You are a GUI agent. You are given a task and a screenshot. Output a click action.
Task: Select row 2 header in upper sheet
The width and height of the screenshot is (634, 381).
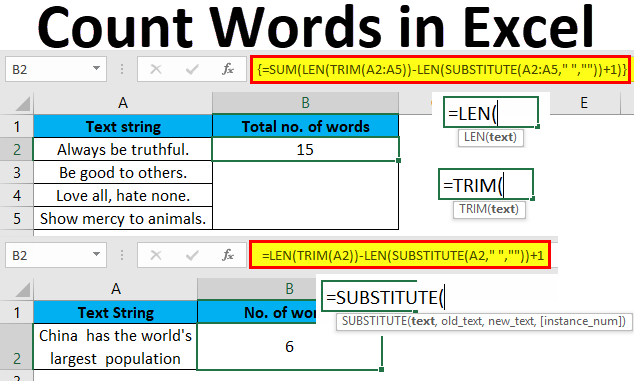pos(17,150)
